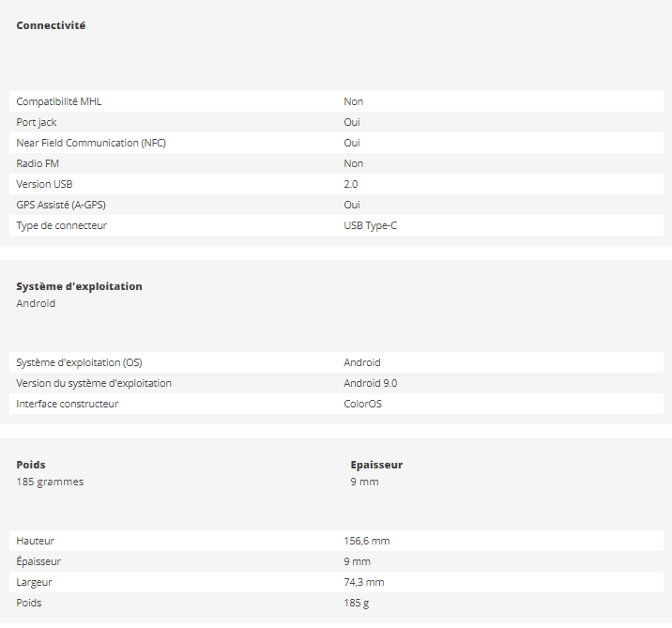Click the 185 grammes summary text
672x628 pixels.
point(50,482)
